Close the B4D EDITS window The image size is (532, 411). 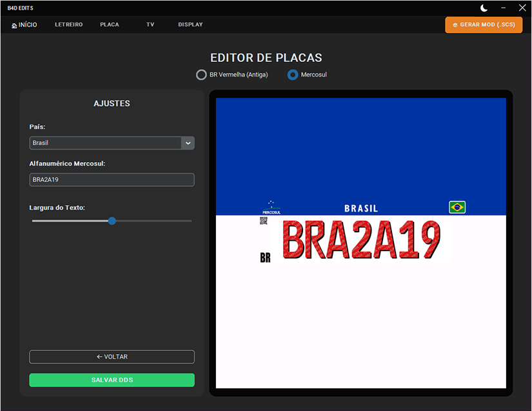[x=522, y=8]
